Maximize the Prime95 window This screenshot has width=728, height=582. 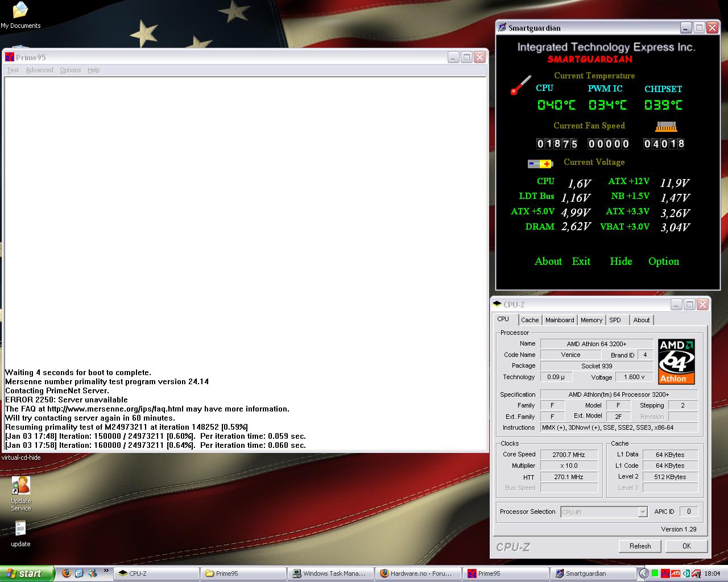click(466, 57)
